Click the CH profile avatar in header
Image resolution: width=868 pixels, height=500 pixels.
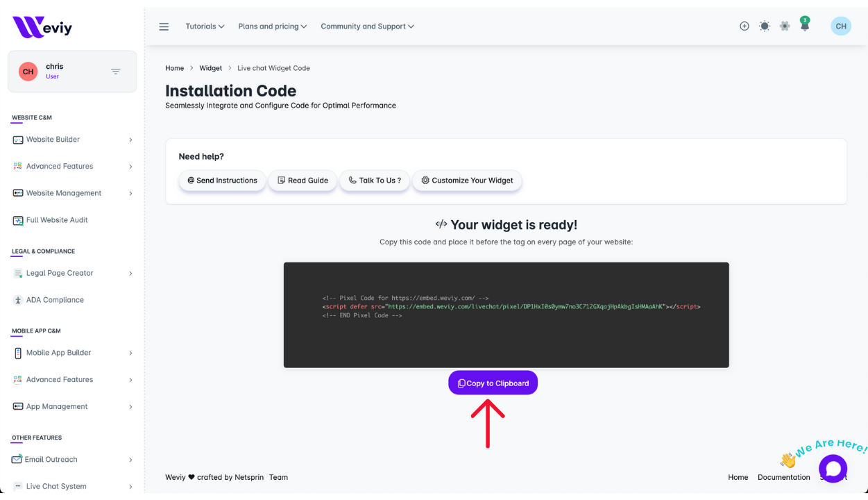pyautogui.click(x=840, y=26)
